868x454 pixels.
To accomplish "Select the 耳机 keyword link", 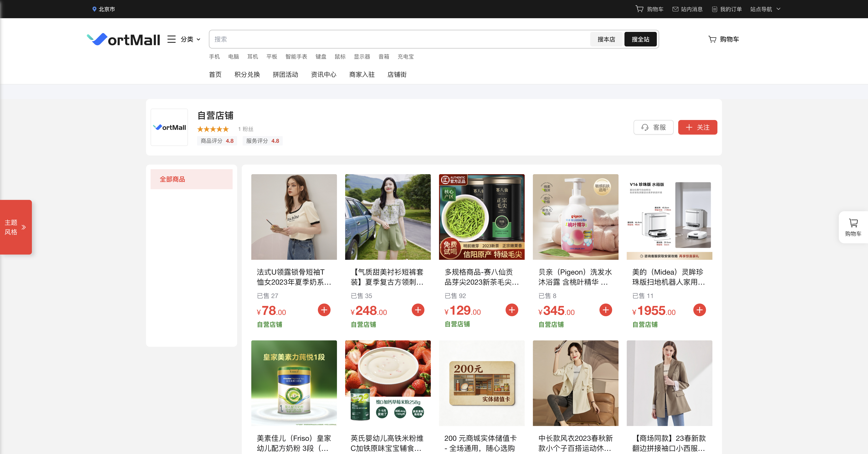I will click(253, 57).
